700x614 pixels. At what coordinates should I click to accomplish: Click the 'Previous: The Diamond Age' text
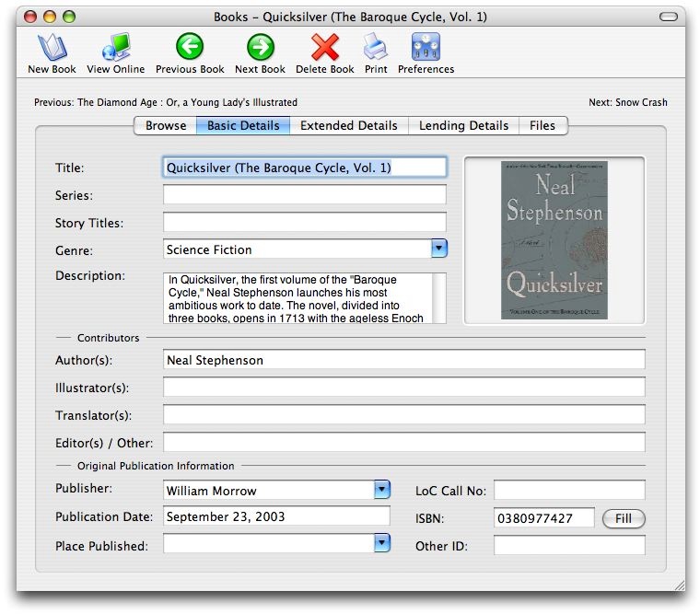pyautogui.click(x=166, y=102)
